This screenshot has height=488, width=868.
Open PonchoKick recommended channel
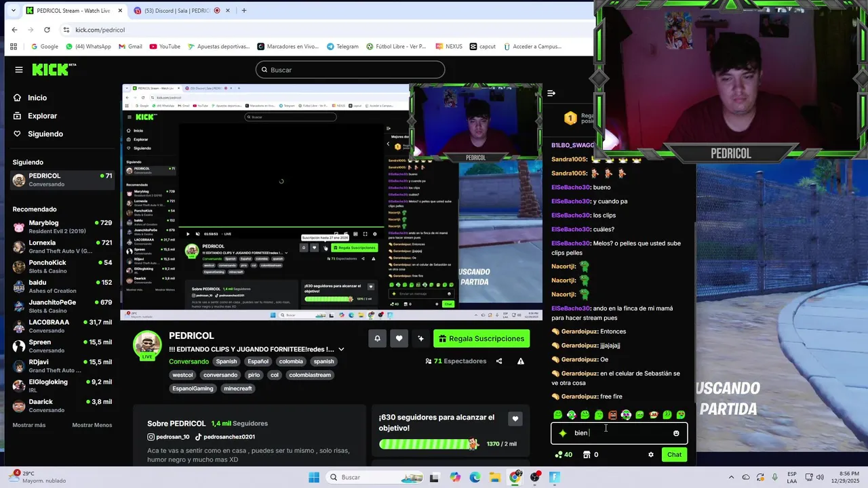pyautogui.click(x=62, y=266)
